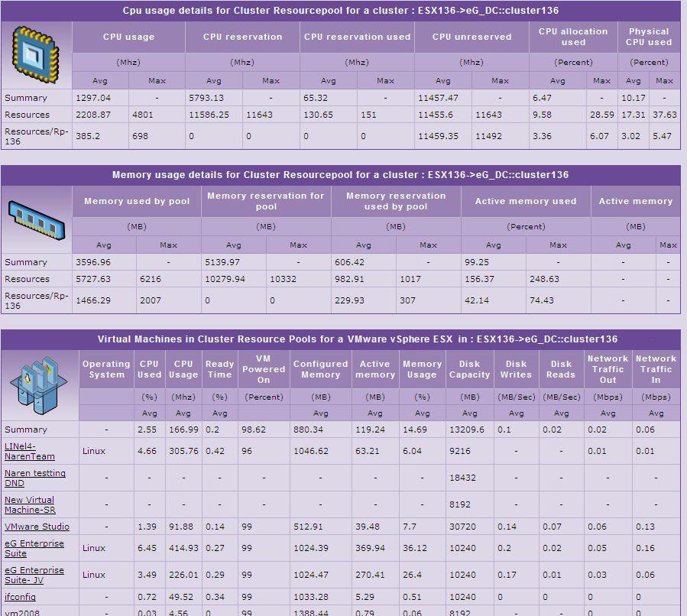Select memory used max value 2007
Image resolution: width=687 pixels, height=616 pixels.
click(x=151, y=300)
